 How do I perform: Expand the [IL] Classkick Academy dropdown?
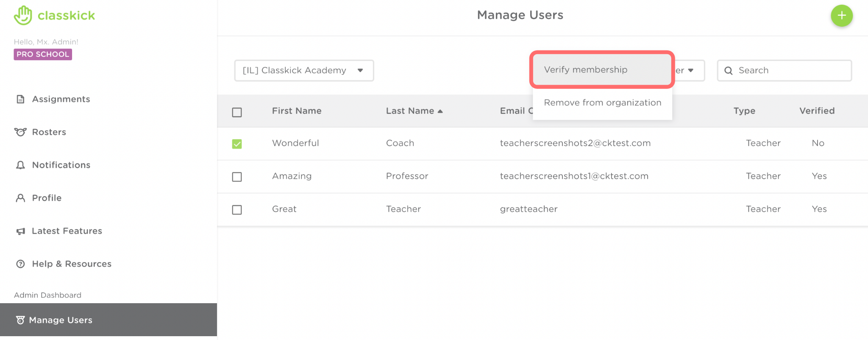pos(304,70)
